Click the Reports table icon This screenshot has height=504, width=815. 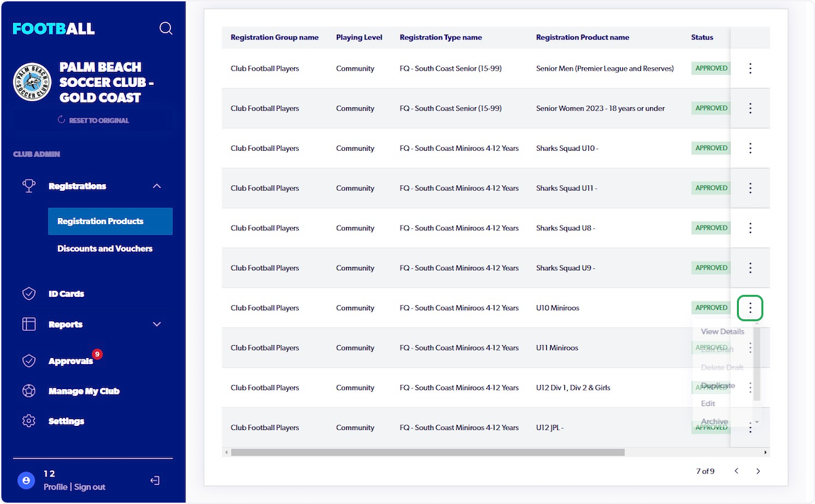tap(29, 324)
